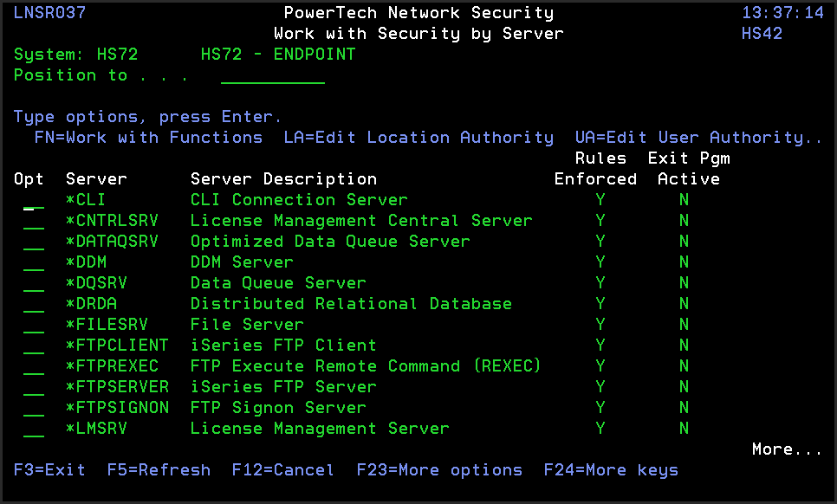Click UA=Edit User Authority option
Image resolution: width=837 pixels, height=504 pixels.
coord(697,138)
